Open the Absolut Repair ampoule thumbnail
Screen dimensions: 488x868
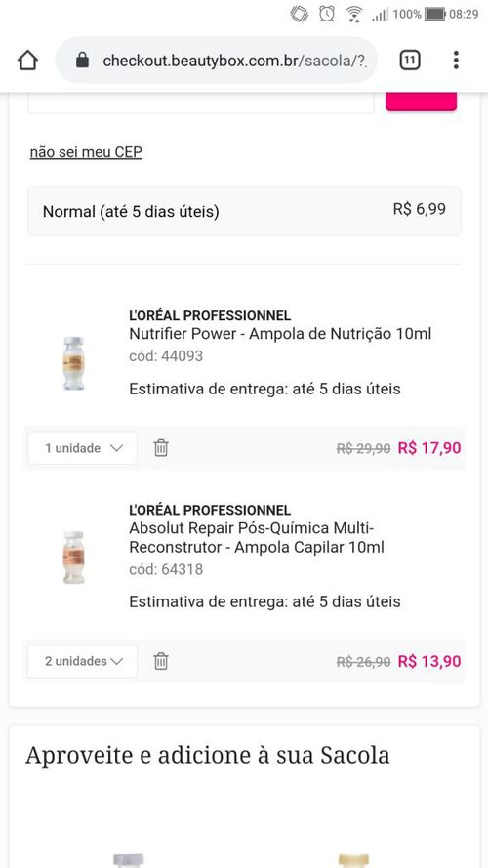pyautogui.click(x=73, y=557)
